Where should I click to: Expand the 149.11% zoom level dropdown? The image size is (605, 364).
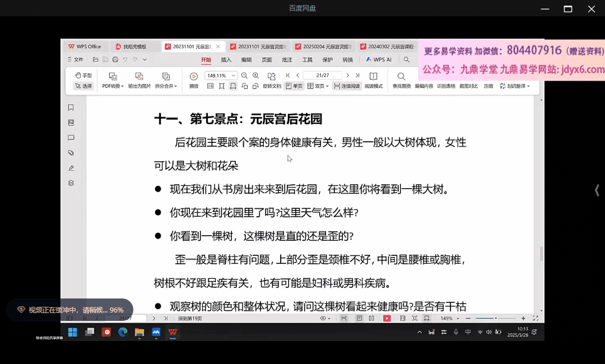[x=234, y=76]
